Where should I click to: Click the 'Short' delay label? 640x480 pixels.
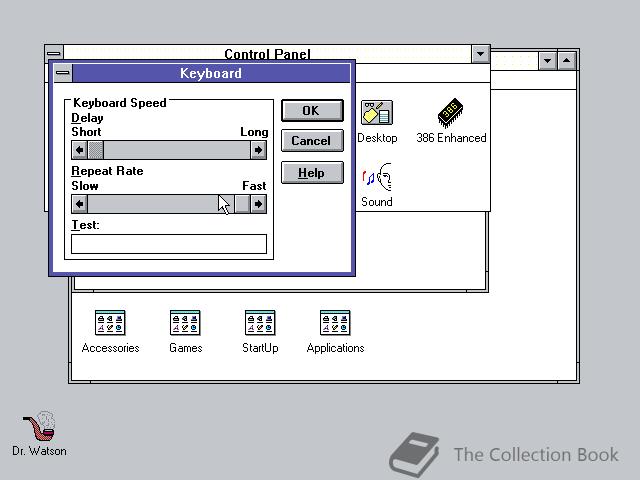pyautogui.click(x=86, y=132)
